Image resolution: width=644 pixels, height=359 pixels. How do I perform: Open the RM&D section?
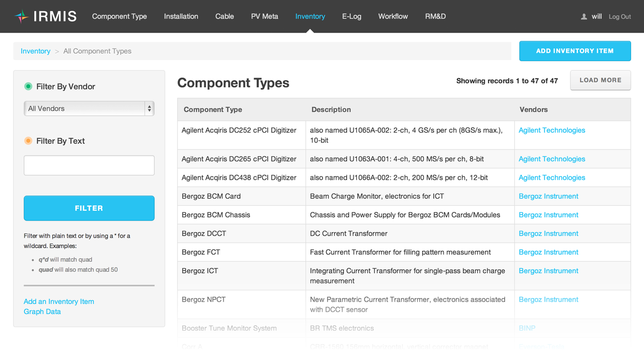pyautogui.click(x=435, y=17)
